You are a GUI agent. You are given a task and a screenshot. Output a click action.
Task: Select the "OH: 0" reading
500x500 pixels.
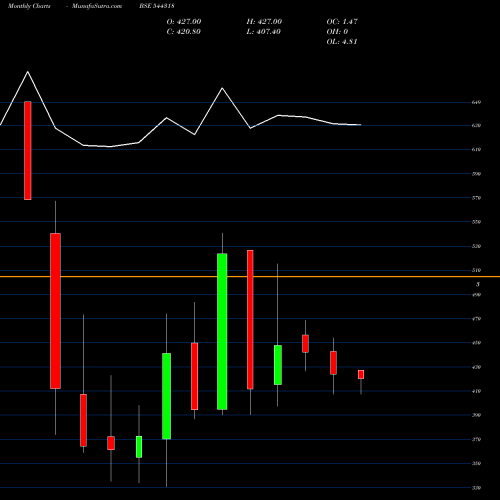(337, 32)
